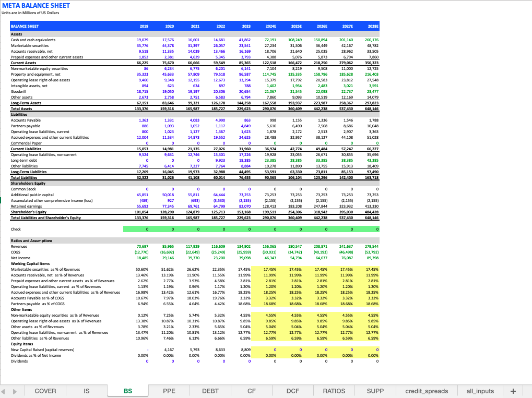Select the Total Assets row label

tap(21, 109)
